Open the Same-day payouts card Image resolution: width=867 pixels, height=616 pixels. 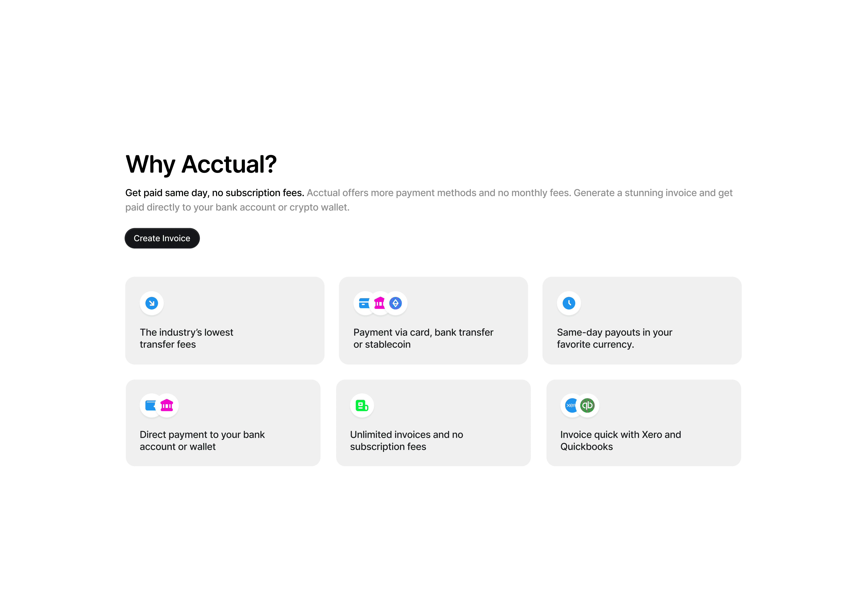tap(642, 320)
